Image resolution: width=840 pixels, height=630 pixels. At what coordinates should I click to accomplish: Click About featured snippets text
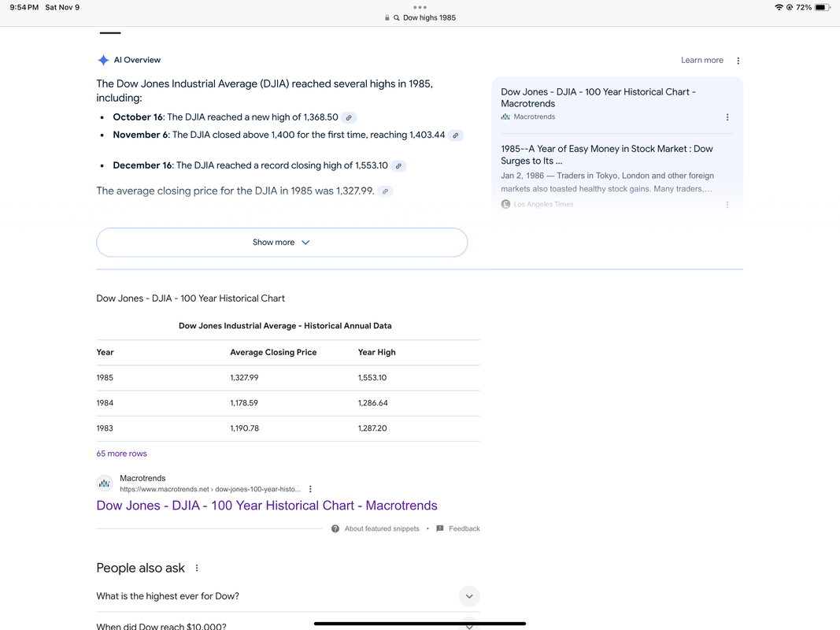click(x=382, y=528)
